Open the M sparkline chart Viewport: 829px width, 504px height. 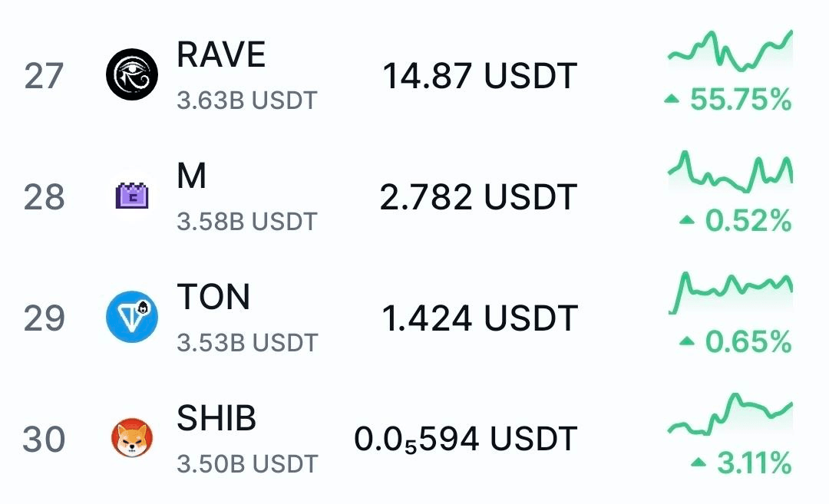(x=730, y=172)
